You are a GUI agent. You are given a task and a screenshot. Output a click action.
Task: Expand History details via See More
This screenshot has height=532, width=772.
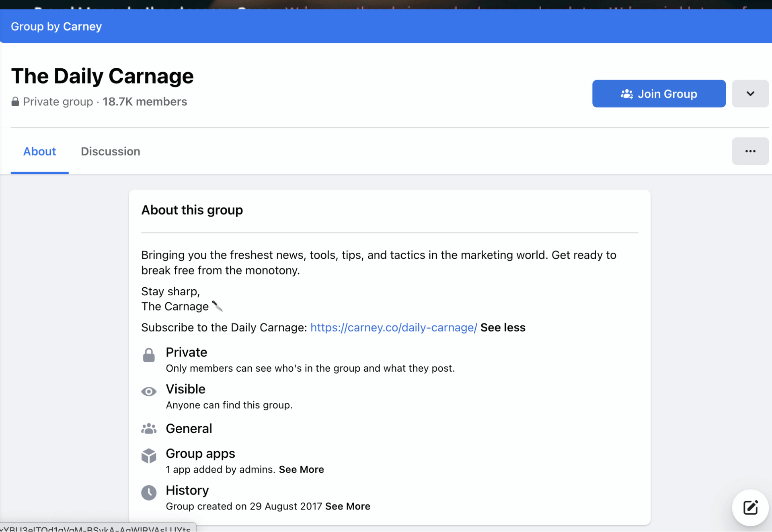(x=347, y=506)
